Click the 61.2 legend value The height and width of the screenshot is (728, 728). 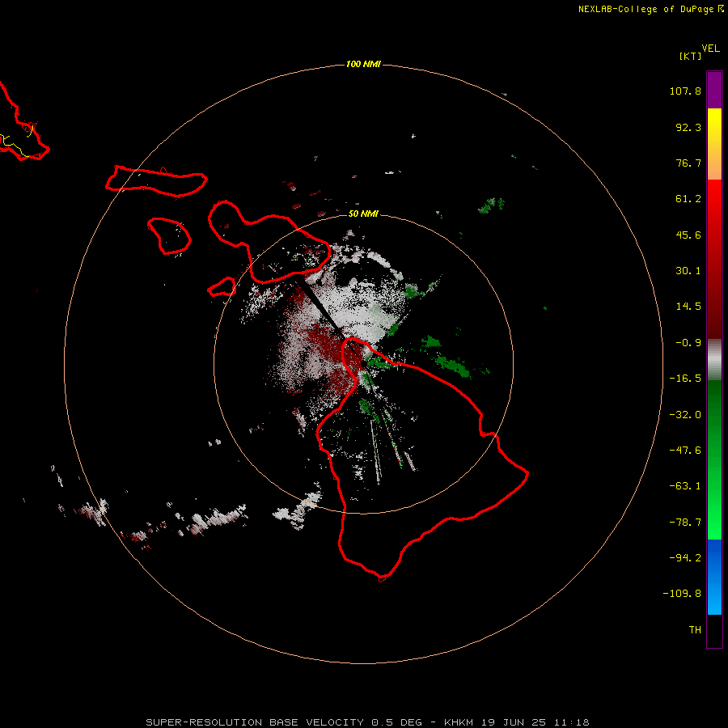[x=688, y=199]
